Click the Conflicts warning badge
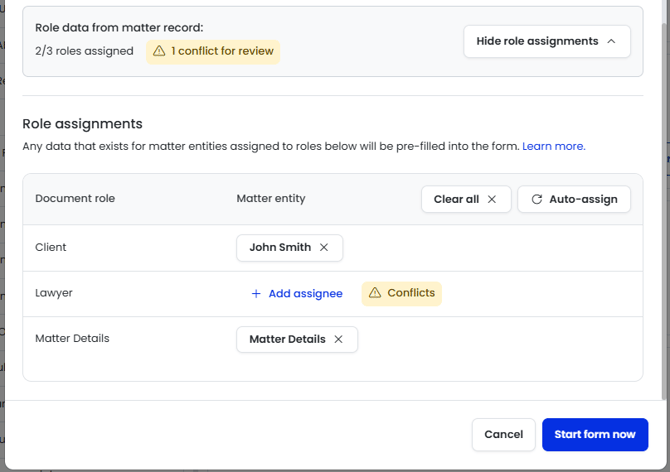 (x=402, y=293)
